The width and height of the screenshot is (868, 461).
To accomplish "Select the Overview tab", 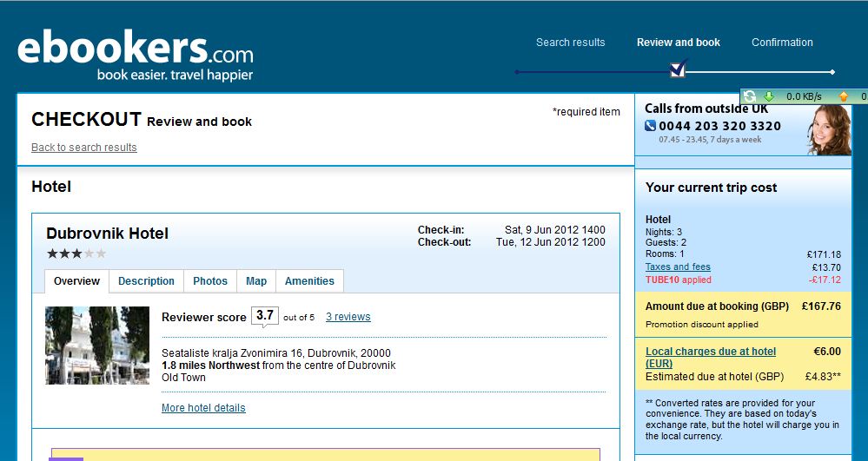I will tap(77, 281).
